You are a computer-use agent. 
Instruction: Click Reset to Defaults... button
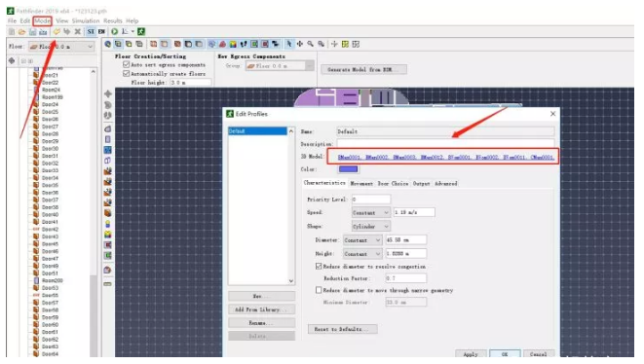[x=343, y=329]
